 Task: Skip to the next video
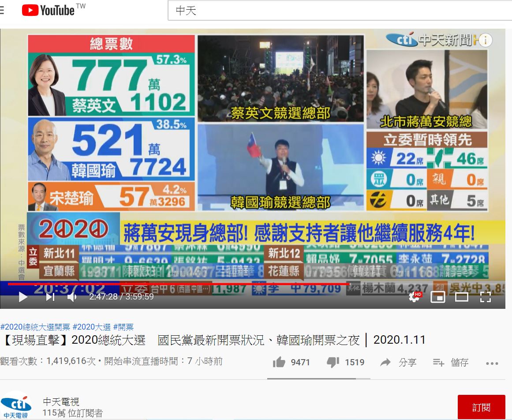(50, 297)
